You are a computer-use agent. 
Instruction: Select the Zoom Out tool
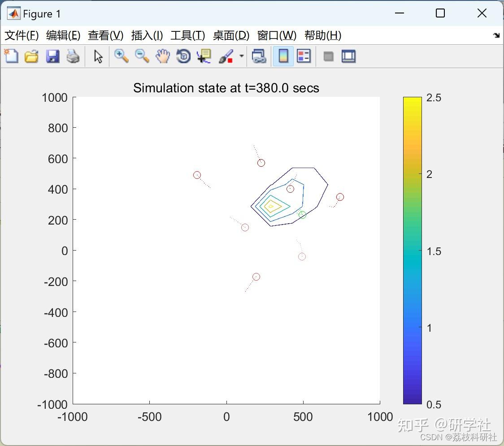142,56
